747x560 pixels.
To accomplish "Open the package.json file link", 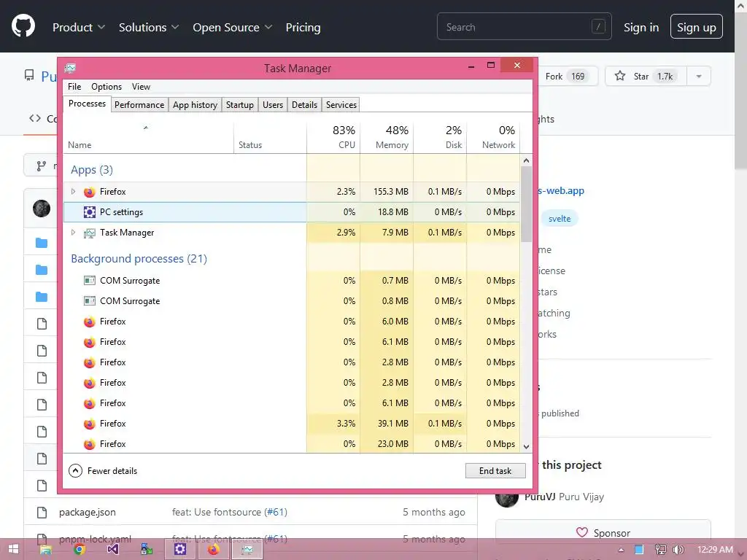I will (x=88, y=512).
